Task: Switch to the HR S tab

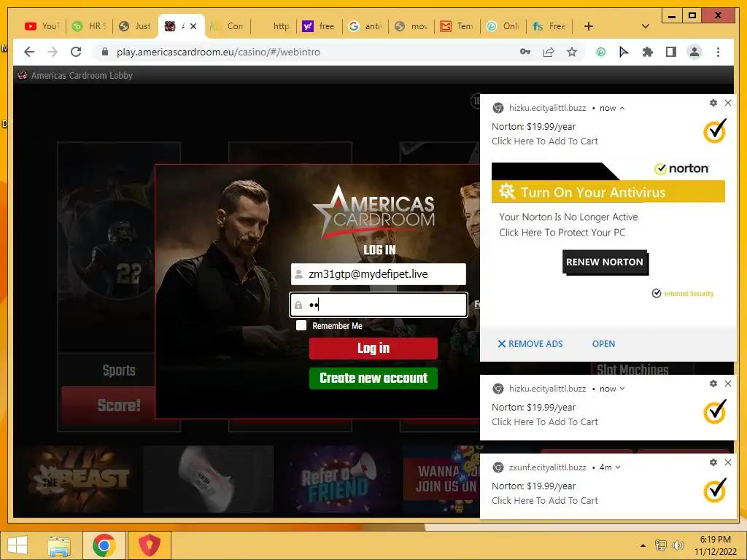Action: (89, 26)
